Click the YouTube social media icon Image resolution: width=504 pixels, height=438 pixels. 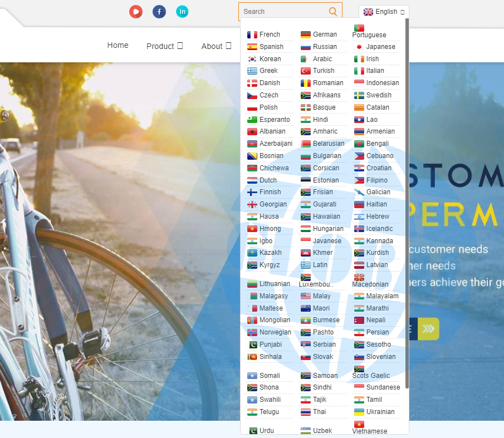click(136, 12)
